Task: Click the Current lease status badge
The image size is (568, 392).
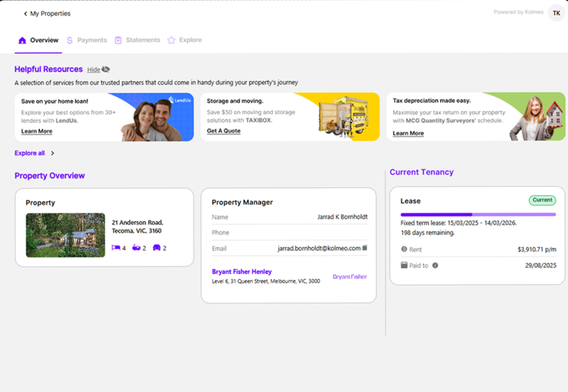Action: tap(542, 200)
